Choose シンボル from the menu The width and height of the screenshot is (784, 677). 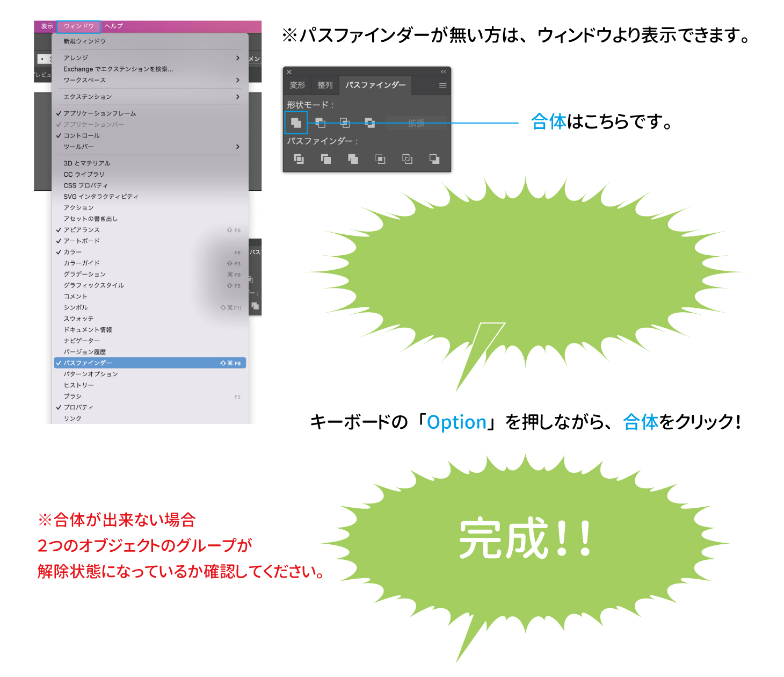[x=150, y=308]
